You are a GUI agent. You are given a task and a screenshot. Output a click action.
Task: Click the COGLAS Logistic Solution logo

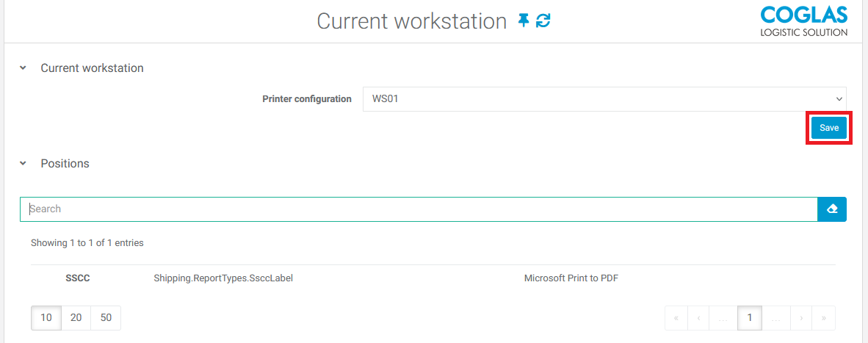803,21
